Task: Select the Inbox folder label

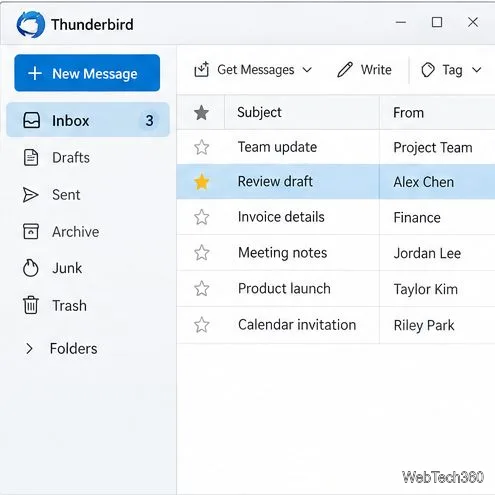Action: click(x=71, y=121)
